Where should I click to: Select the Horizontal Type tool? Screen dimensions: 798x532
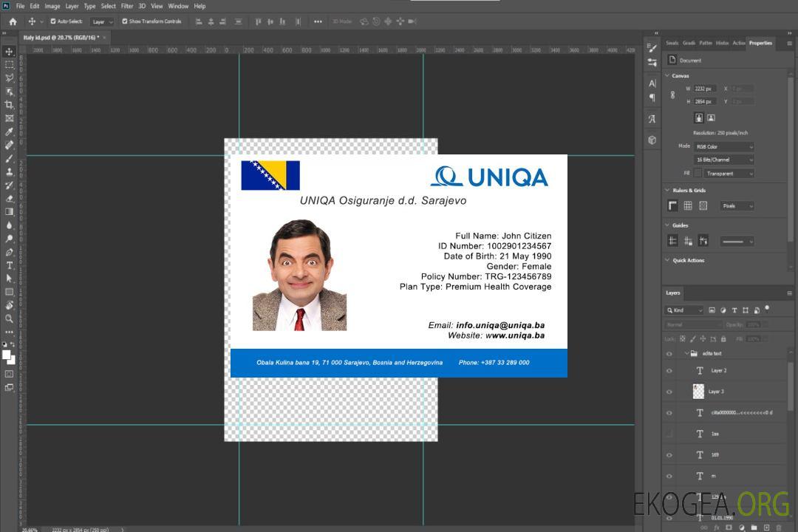coord(9,265)
